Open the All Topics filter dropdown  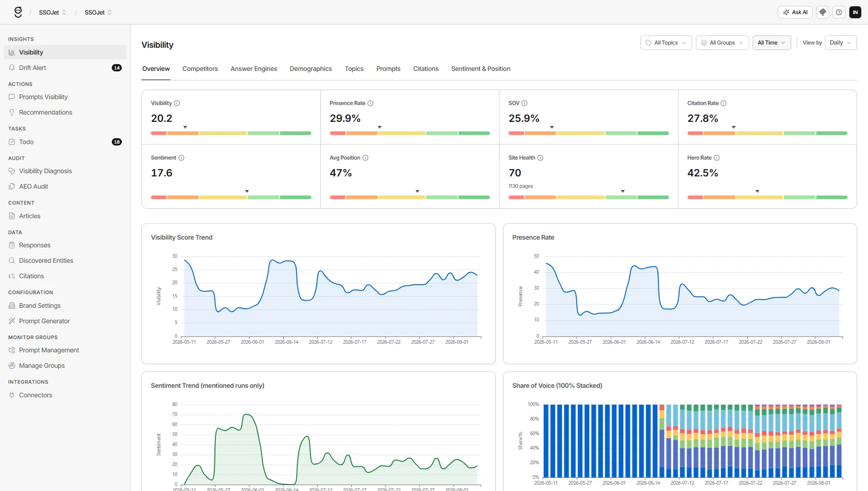[x=666, y=43]
